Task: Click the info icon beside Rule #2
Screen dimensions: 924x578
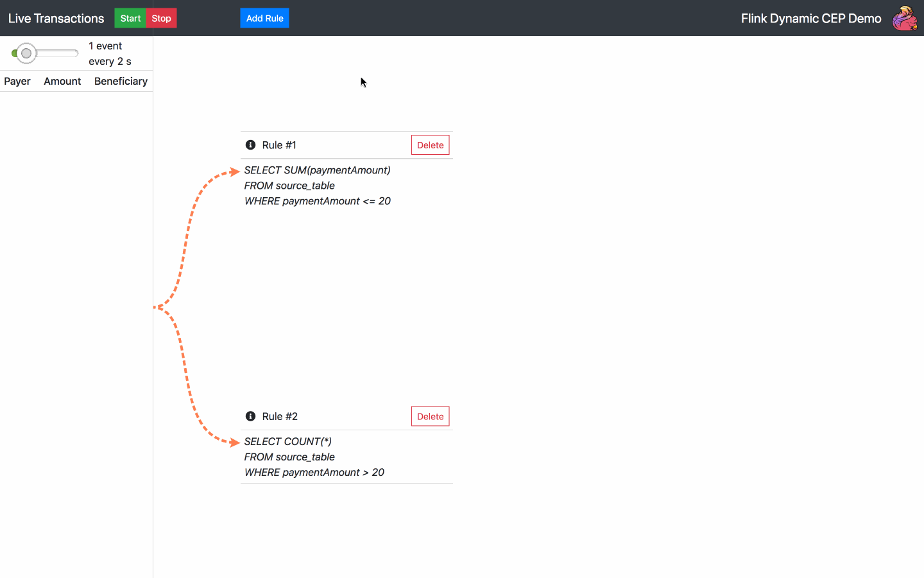Action: coord(251,416)
